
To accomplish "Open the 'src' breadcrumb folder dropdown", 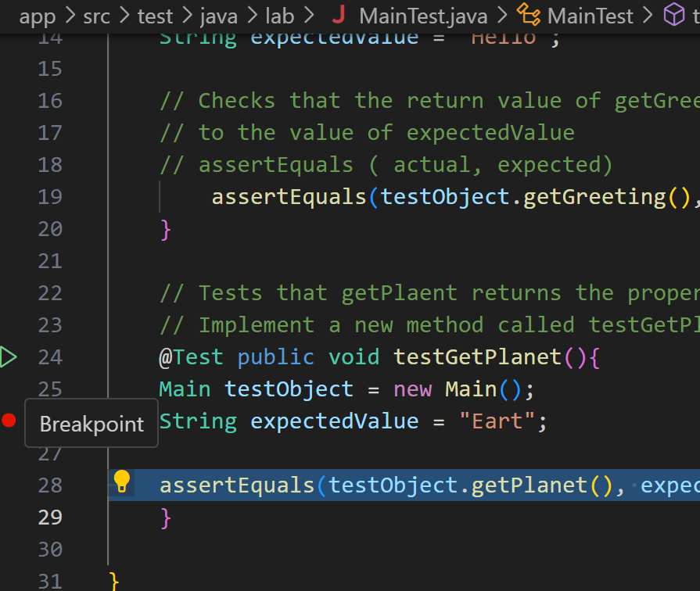I will tap(96, 16).
